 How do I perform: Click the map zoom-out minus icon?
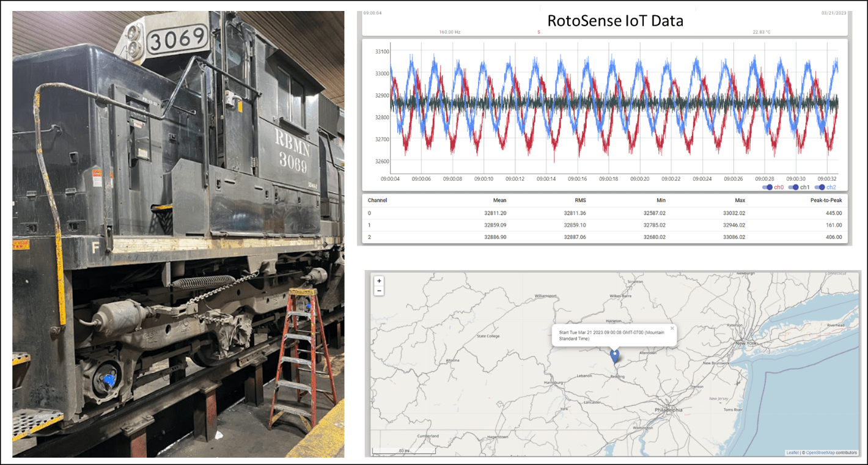click(x=379, y=291)
